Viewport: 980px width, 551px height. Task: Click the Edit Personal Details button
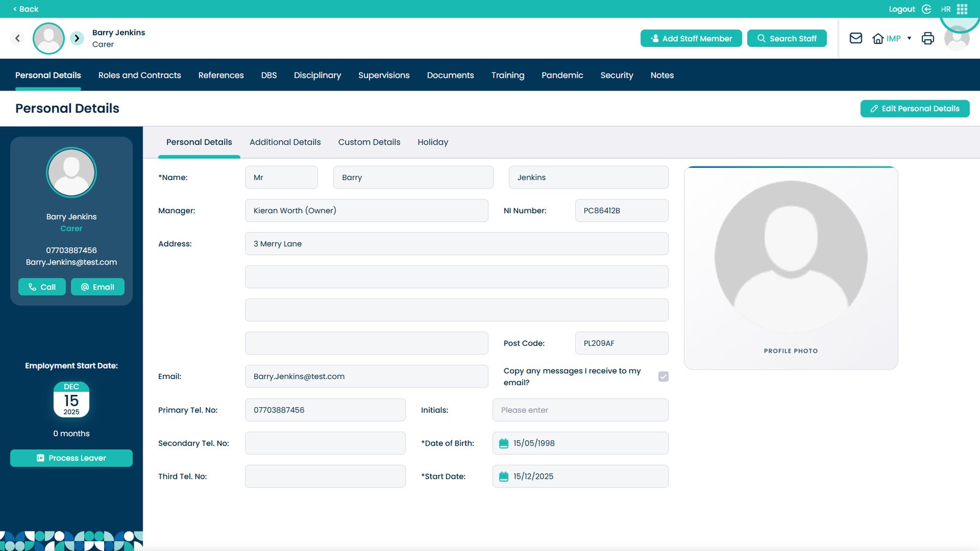[914, 108]
